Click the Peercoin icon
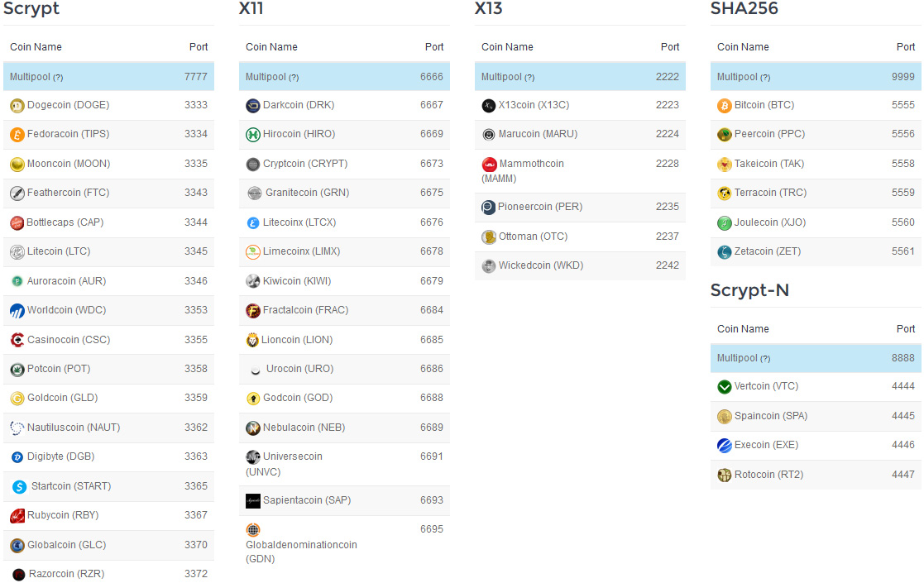Viewport: 924px width, 583px height. coord(724,135)
